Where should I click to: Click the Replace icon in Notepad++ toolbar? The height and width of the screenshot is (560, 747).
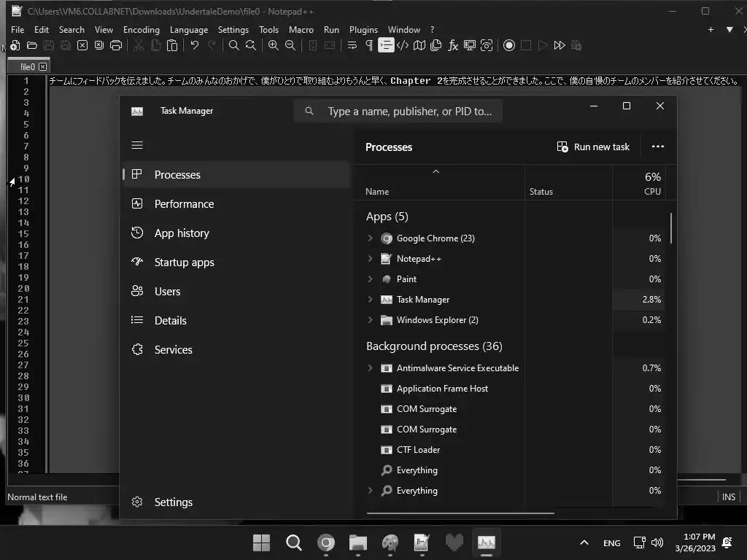click(251, 45)
